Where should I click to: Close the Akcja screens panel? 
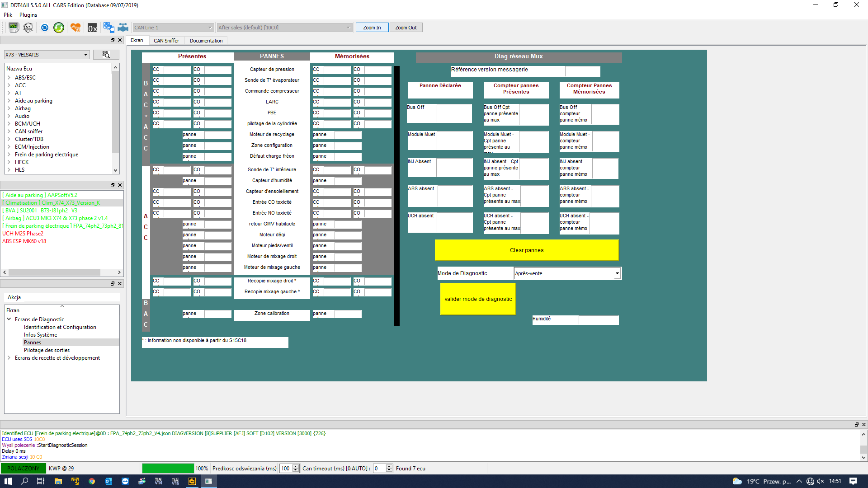pos(120,284)
